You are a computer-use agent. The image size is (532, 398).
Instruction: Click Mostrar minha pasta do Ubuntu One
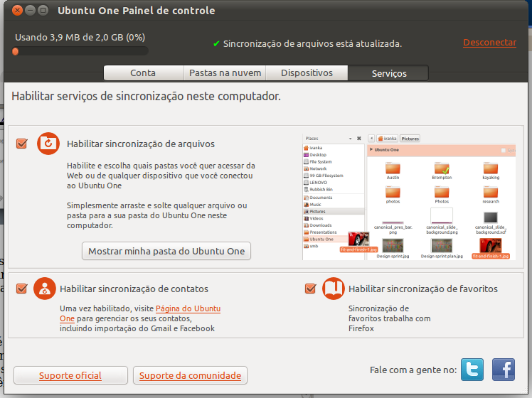[x=166, y=251]
